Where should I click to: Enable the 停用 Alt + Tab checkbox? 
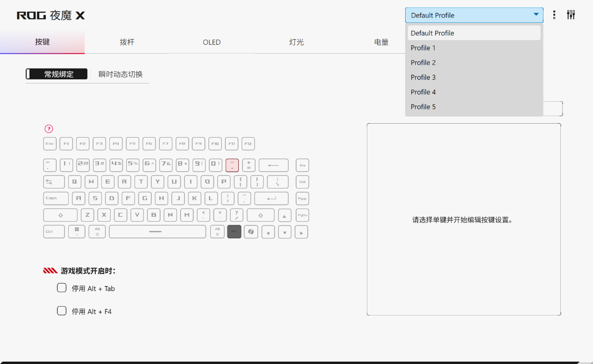62,288
